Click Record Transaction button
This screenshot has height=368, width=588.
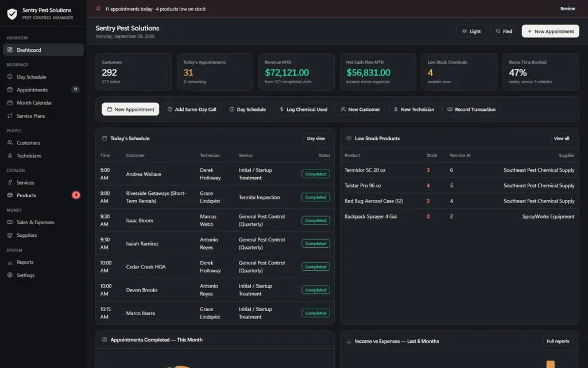tap(471, 109)
